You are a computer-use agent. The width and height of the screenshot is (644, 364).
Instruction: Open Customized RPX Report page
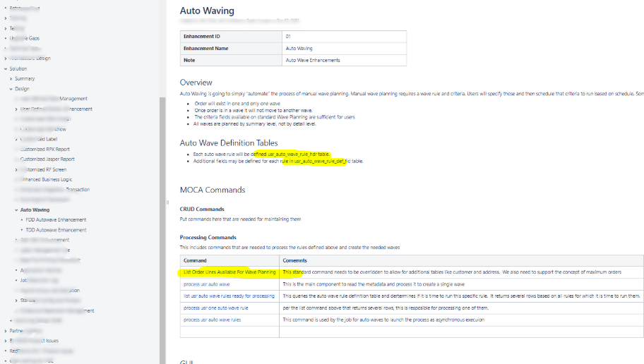(45, 150)
